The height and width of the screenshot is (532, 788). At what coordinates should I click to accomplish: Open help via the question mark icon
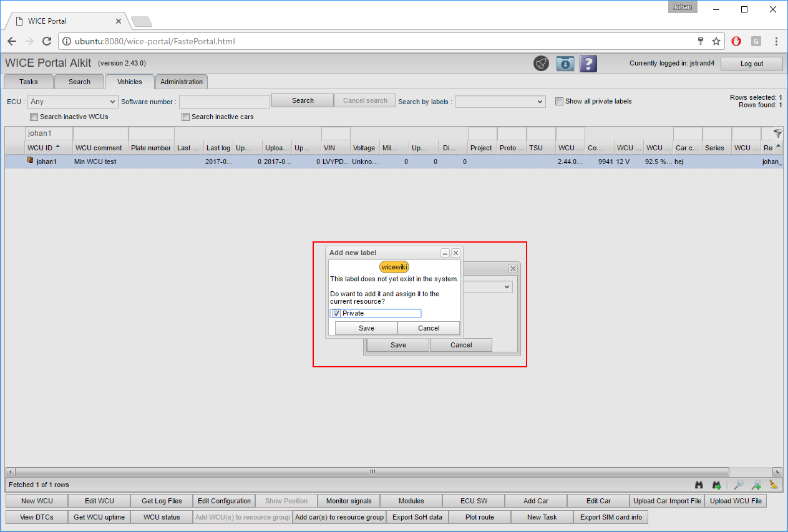[588, 64]
